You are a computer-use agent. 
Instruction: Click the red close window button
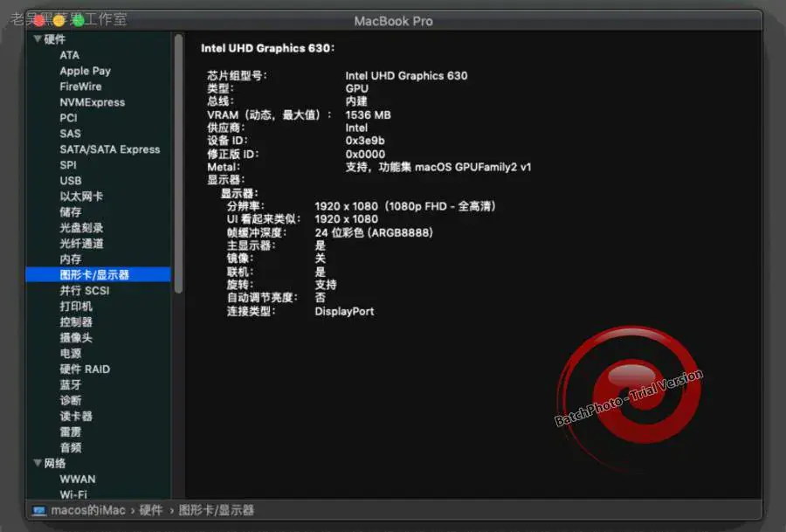tap(39, 21)
